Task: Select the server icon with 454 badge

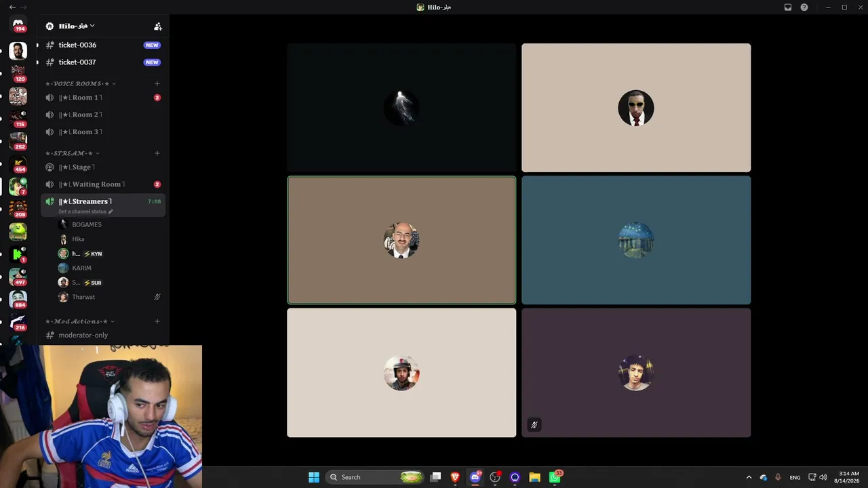Action: 18,164
